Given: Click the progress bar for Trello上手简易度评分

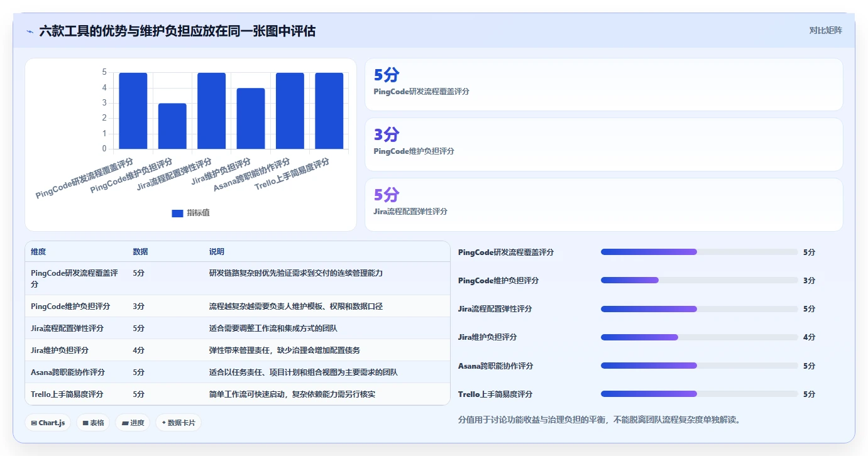Looking at the screenshot, I should pos(699,394).
